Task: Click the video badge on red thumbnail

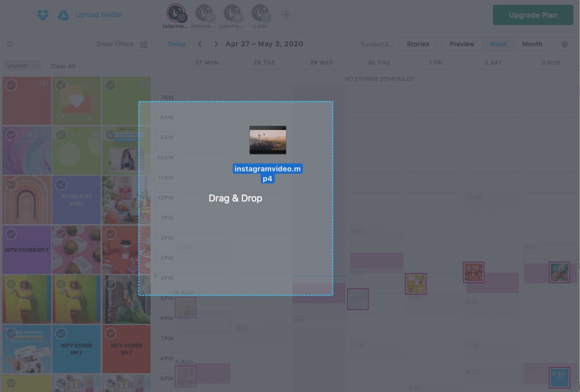Action: tap(44, 83)
